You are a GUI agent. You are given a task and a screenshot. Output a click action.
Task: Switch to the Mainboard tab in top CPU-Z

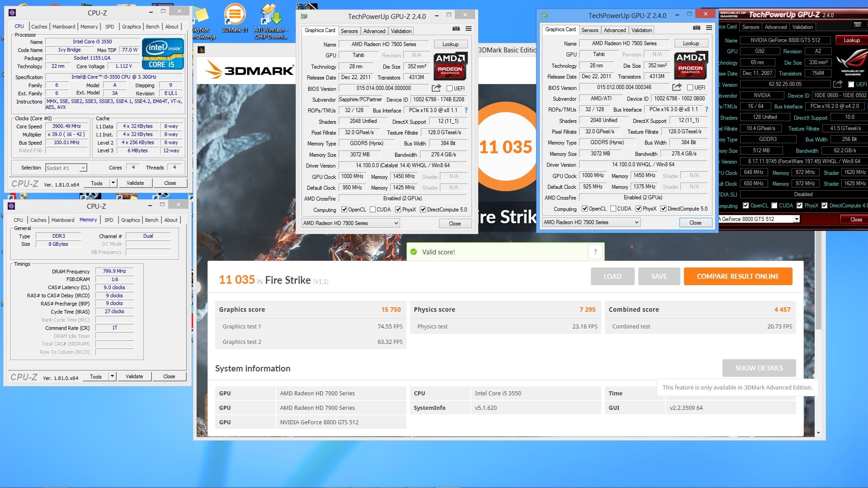tap(64, 27)
